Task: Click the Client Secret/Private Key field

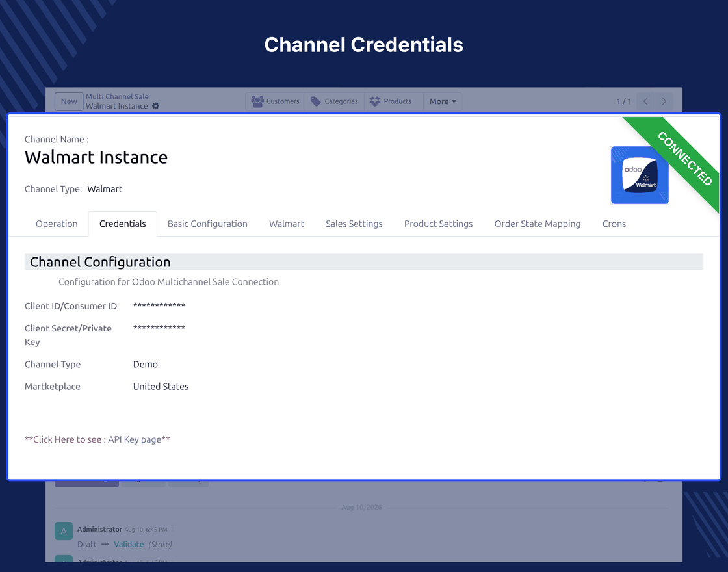Action: coord(159,328)
